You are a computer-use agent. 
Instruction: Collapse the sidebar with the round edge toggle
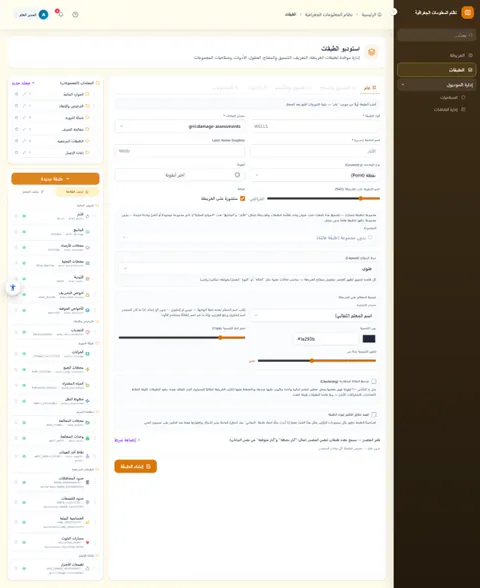pyautogui.click(x=394, y=12)
